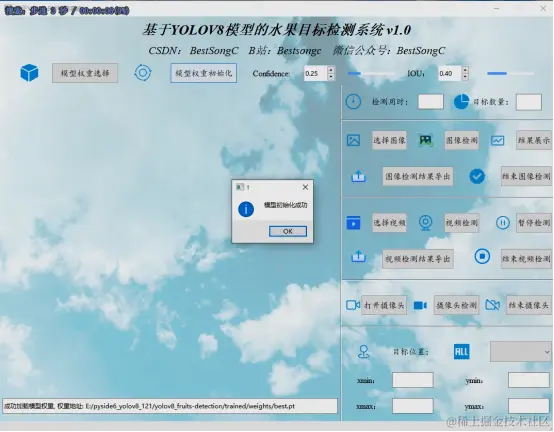
Task: Click the webcam icon beside 视频检测
Action: [x=425, y=223]
